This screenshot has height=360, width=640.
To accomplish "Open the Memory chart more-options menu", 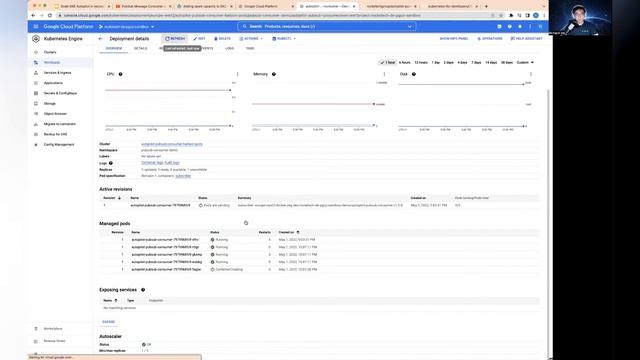I will tap(384, 74).
